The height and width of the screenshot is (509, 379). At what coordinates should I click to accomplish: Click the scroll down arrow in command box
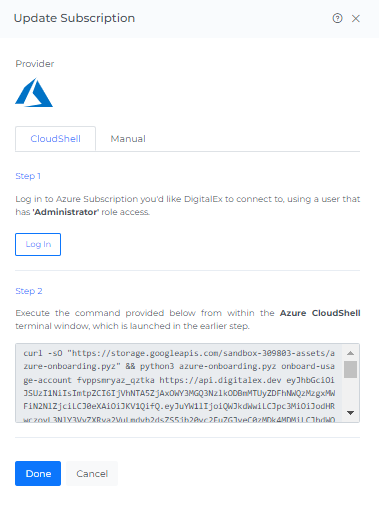click(350, 413)
